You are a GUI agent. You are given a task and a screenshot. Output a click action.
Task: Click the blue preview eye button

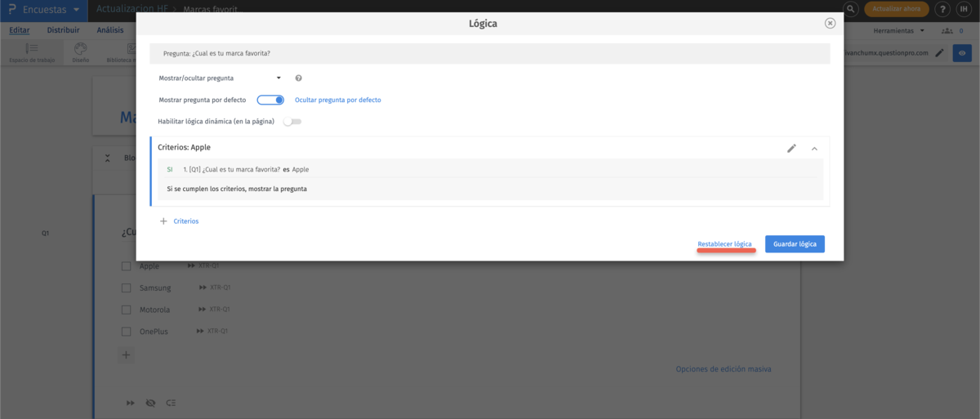coord(963,53)
